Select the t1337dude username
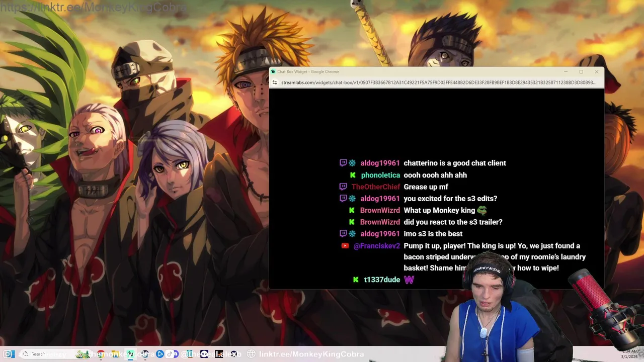This screenshot has width=644, height=362. pos(382,280)
